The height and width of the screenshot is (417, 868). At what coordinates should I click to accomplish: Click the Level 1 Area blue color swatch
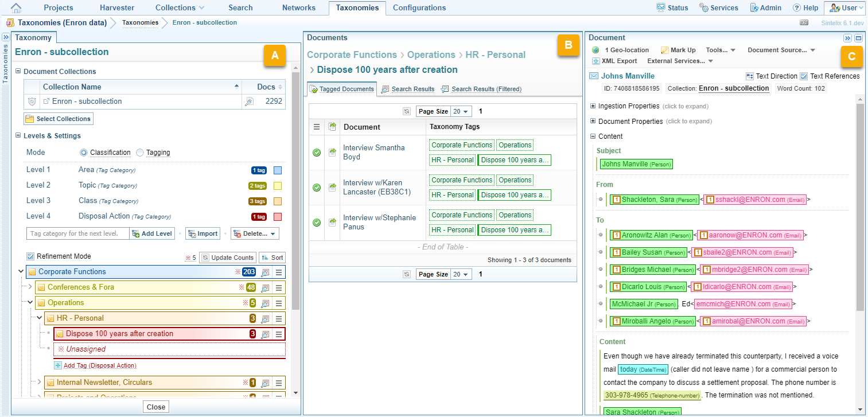(278, 170)
